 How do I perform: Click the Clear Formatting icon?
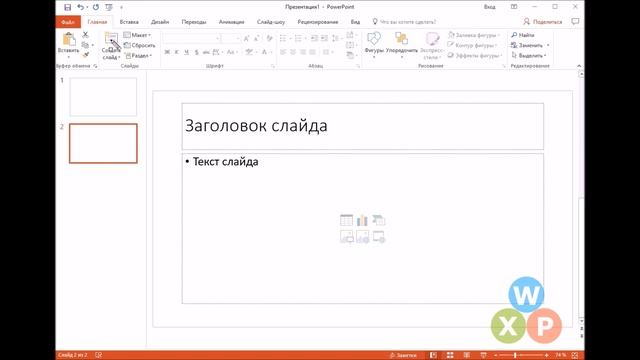(269, 38)
